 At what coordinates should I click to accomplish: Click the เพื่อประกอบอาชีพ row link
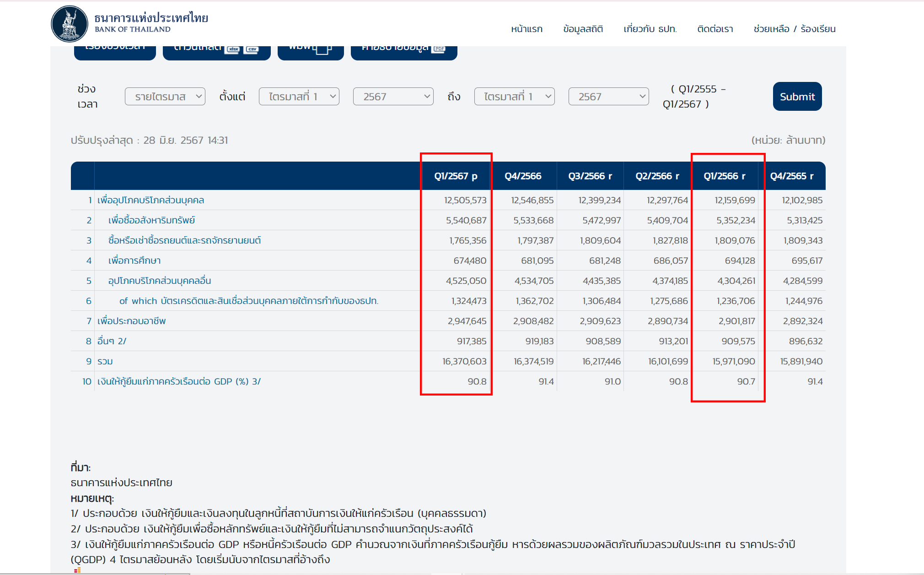pos(131,321)
